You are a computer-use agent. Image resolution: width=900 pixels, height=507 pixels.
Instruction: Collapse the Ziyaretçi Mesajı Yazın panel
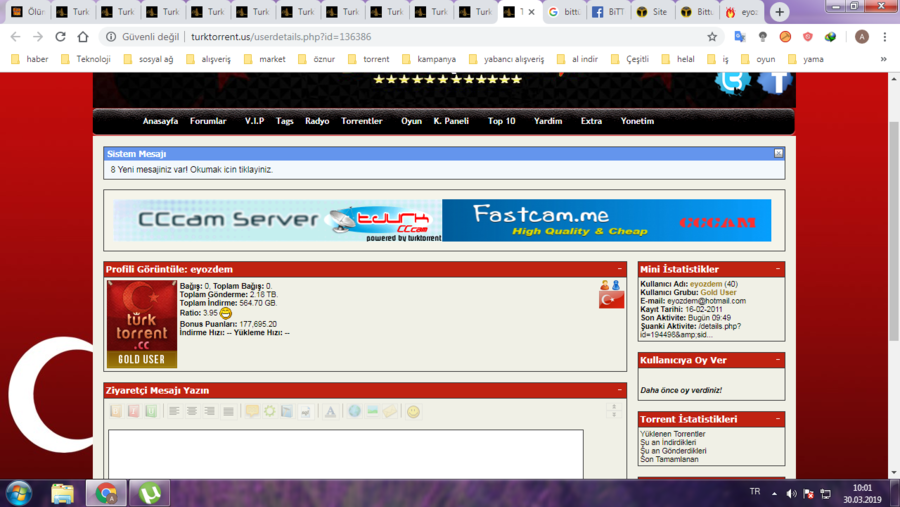point(619,390)
